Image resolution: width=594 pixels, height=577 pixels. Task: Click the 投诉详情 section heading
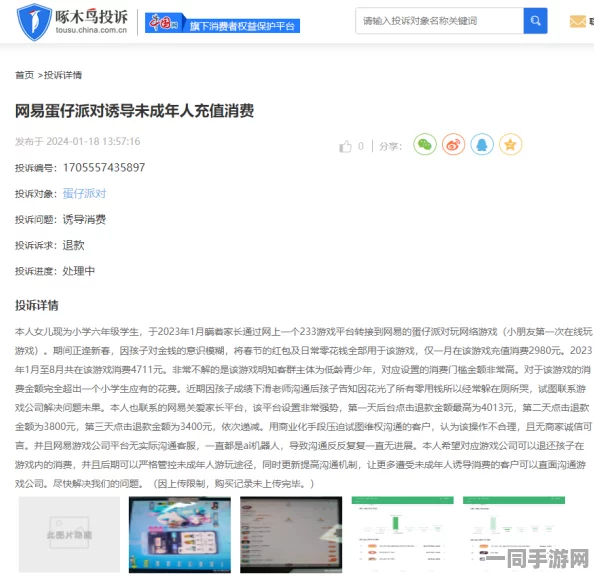[37, 305]
